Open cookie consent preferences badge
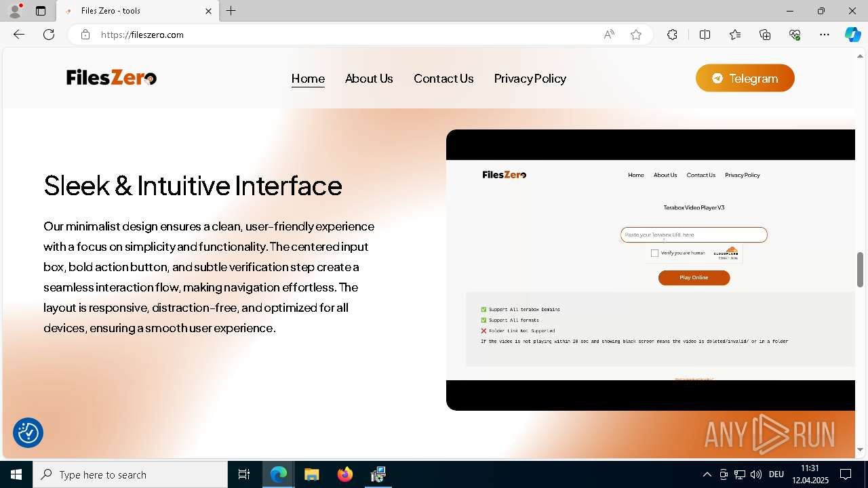Screen dimensions: 868x488 click(x=28, y=432)
